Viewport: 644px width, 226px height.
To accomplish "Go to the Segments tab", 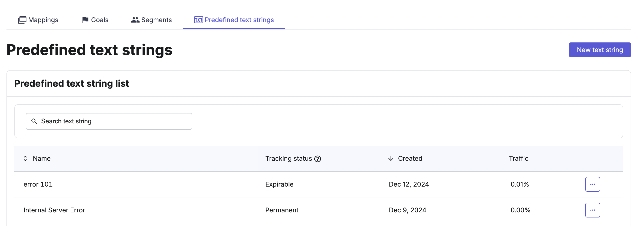I will (x=156, y=20).
